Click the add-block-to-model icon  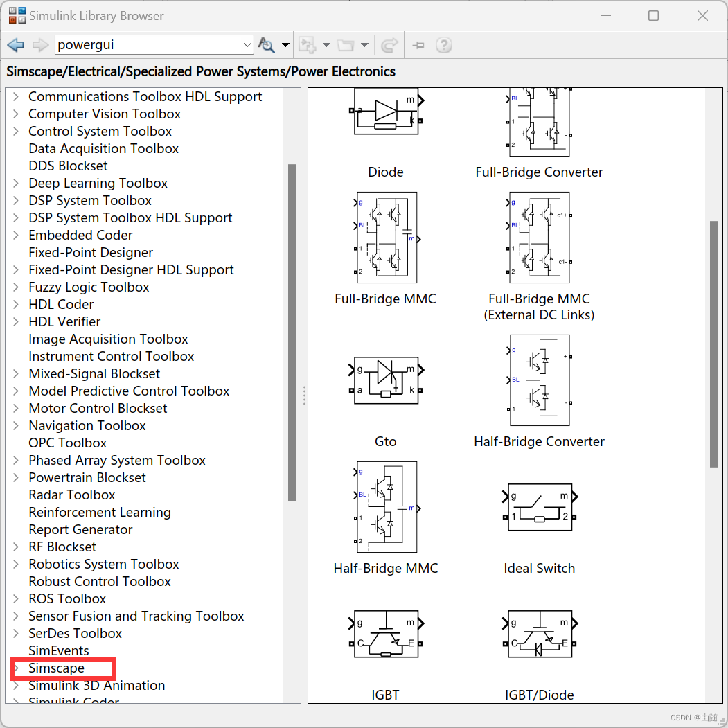click(308, 45)
